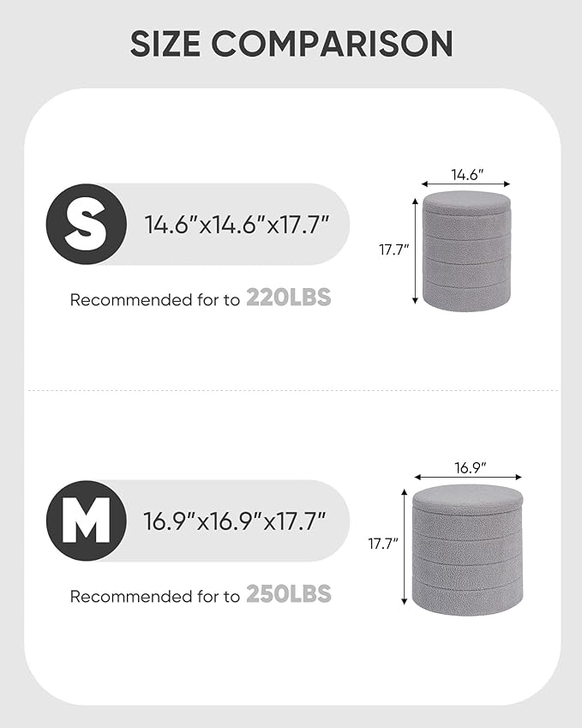Click the 220LBS weight limit text
The height and width of the screenshot is (728, 582).
point(289,299)
